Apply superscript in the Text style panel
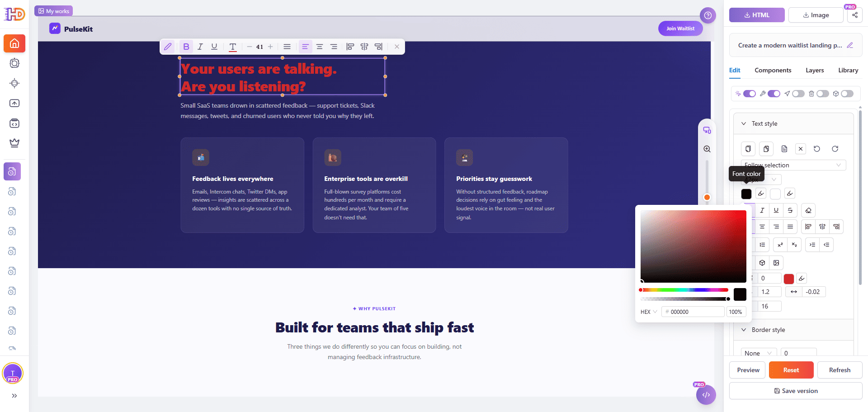Screen dimensions: 868x412 (780, 245)
